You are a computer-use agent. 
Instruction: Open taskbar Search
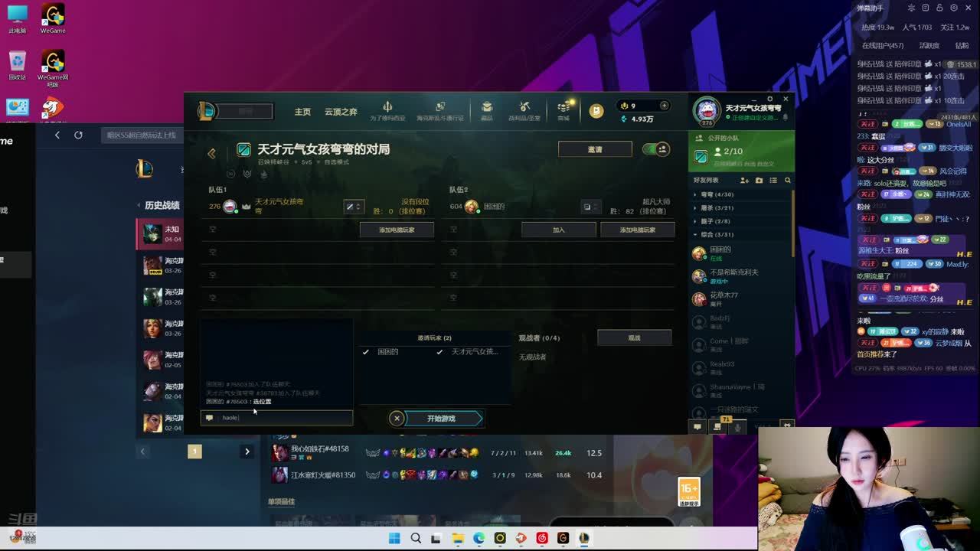pos(416,538)
